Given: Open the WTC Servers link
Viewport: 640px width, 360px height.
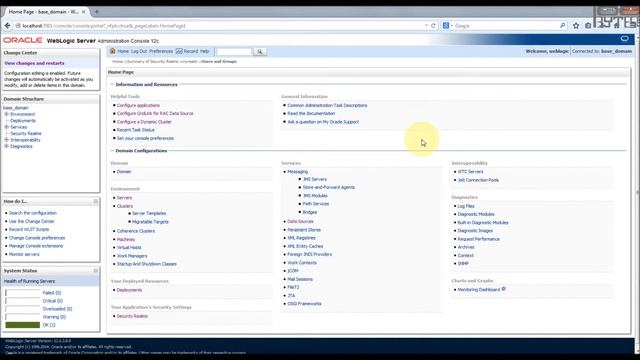Looking at the screenshot, I should [470, 172].
